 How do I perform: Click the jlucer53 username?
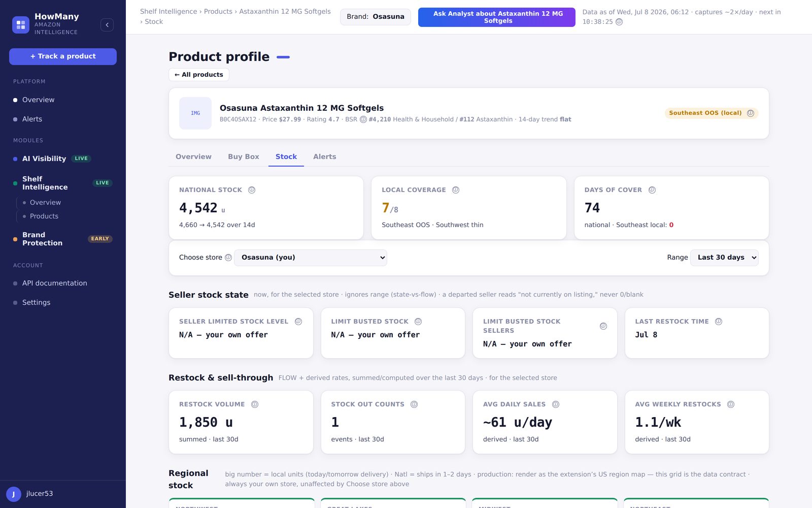[40, 494]
